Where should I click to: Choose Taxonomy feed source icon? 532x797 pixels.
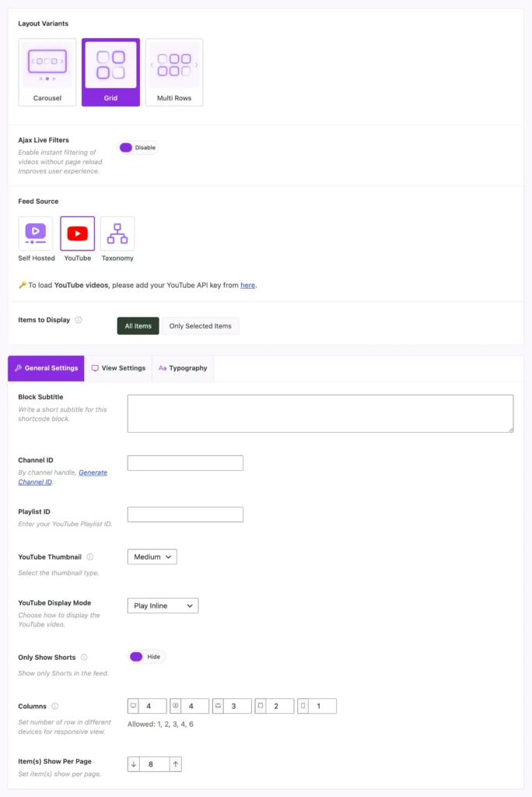click(117, 233)
